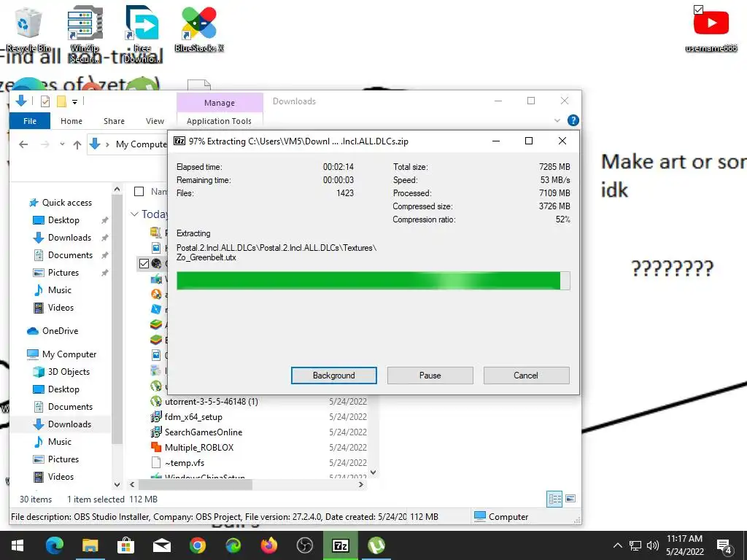This screenshot has width=747, height=560.
Task: Cancel the 7-Zip extraction
Action: pyautogui.click(x=526, y=376)
